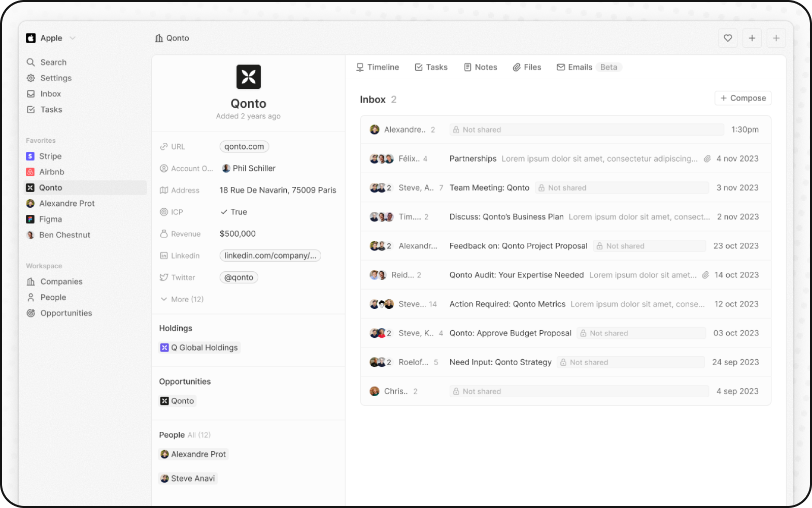Toggle the ICP True checkmark value
The height and width of the screenshot is (508, 812).
pos(233,212)
